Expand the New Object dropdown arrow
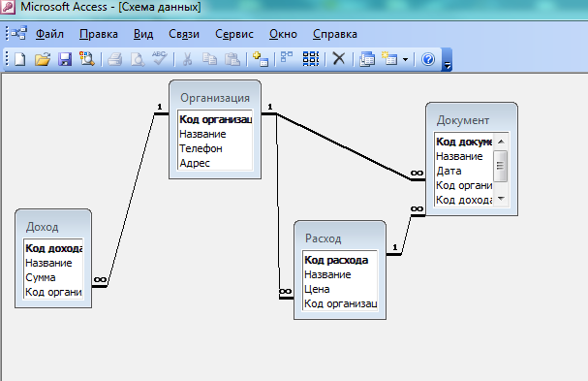588x381 pixels. pyautogui.click(x=405, y=59)
